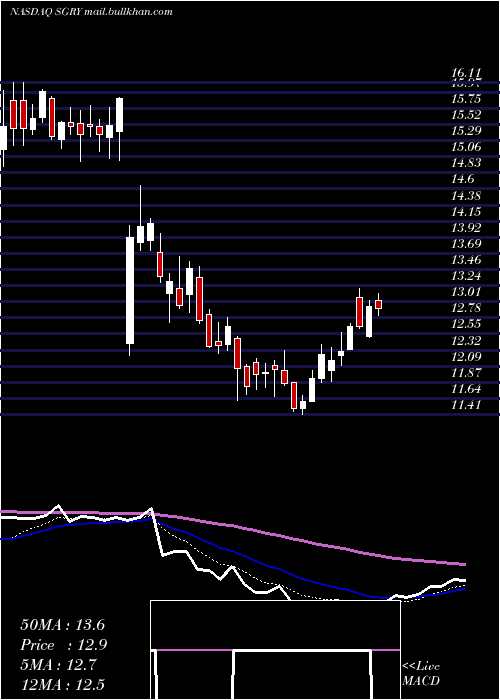Click the white MACD box outline

point(275,650)
